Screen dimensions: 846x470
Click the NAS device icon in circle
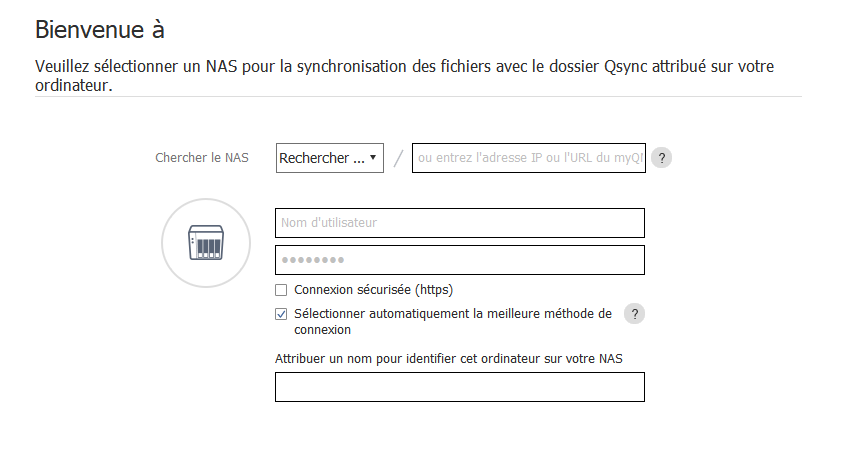pyautogui.click(x=205, y=243)
